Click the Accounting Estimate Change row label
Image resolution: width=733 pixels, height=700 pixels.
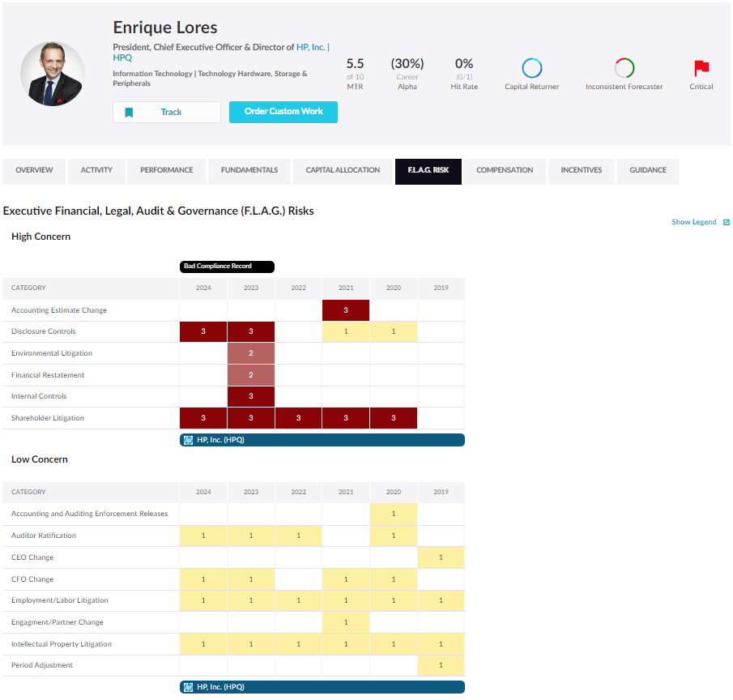(x=59, y=310)
